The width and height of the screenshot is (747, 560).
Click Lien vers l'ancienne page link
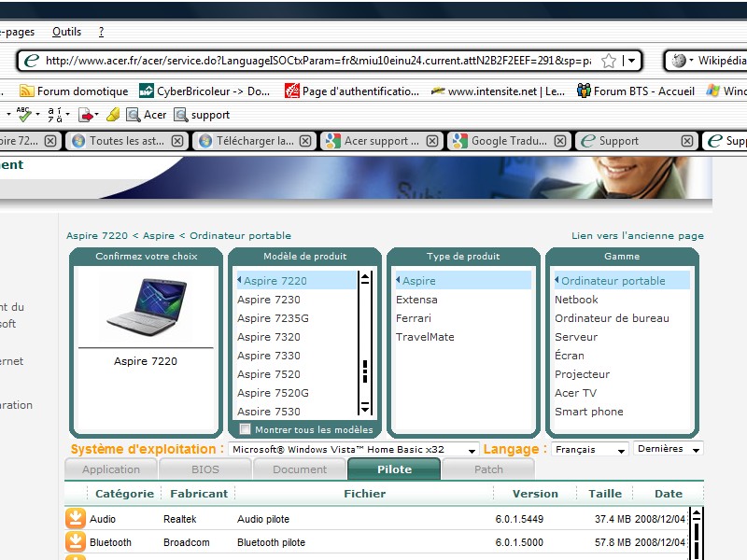click(x=637, y=235)
